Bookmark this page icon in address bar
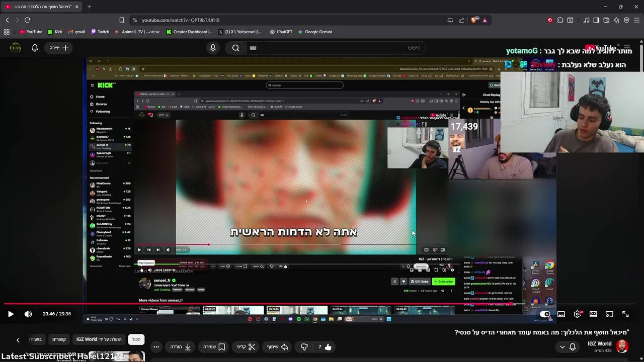 121,20
